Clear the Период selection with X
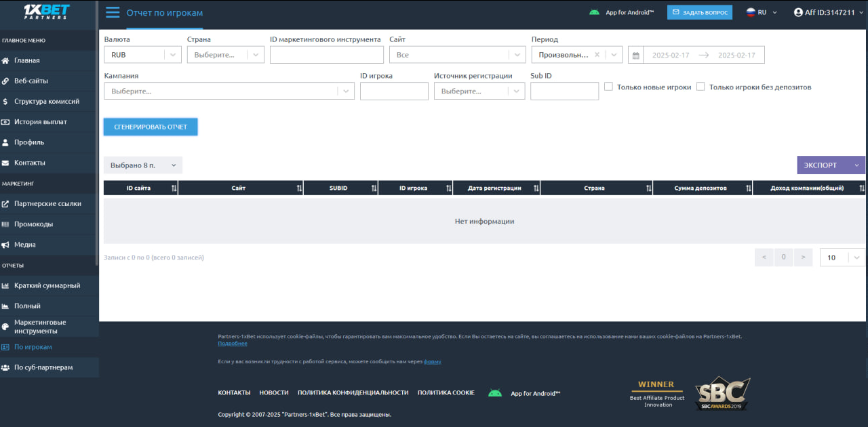Viewport: 868px width, 427px height. [x=597, y=55]
